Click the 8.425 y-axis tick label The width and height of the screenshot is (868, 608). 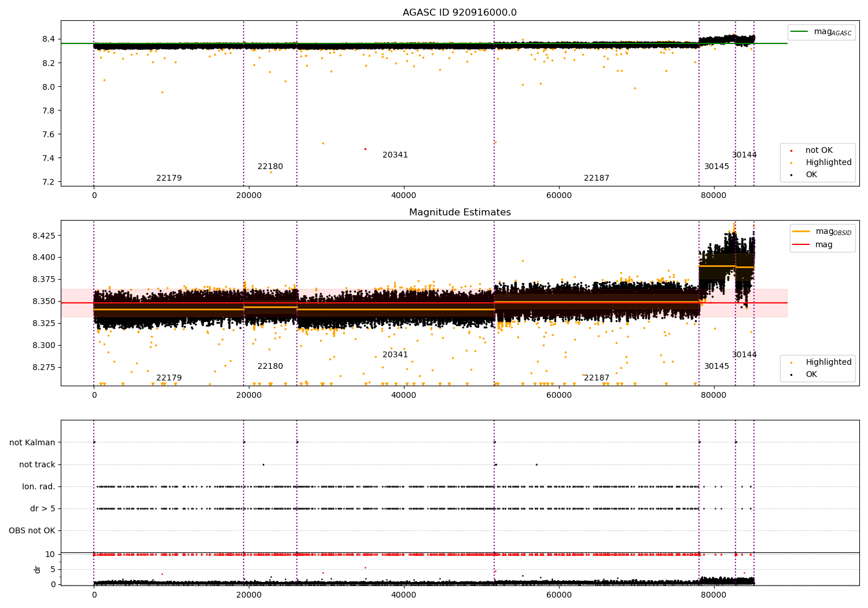point(45,236)
